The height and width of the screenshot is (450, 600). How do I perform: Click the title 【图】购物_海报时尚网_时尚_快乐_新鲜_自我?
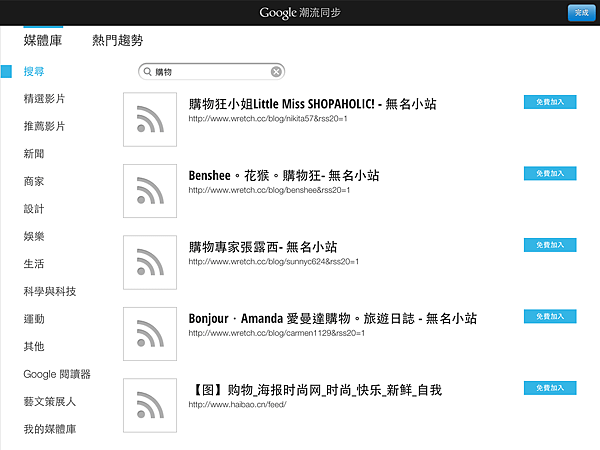(316, 390)
